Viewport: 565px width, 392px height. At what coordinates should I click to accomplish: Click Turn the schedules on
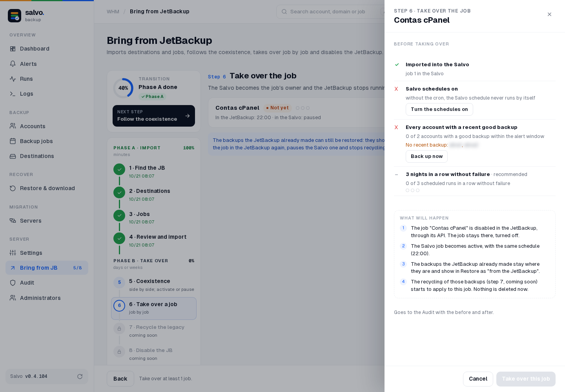(x=439, y=109)
